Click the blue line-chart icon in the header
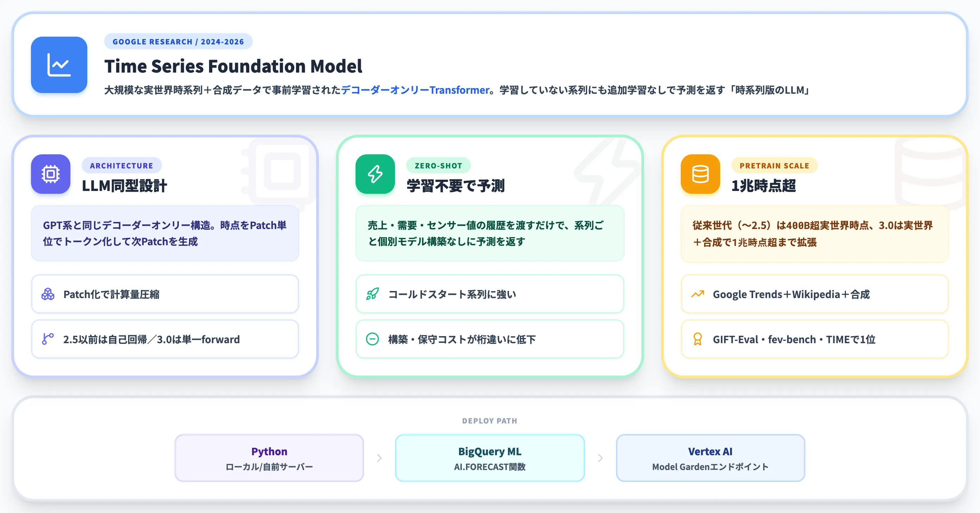Viewport: 980px width, 513px height. [59, 65]
